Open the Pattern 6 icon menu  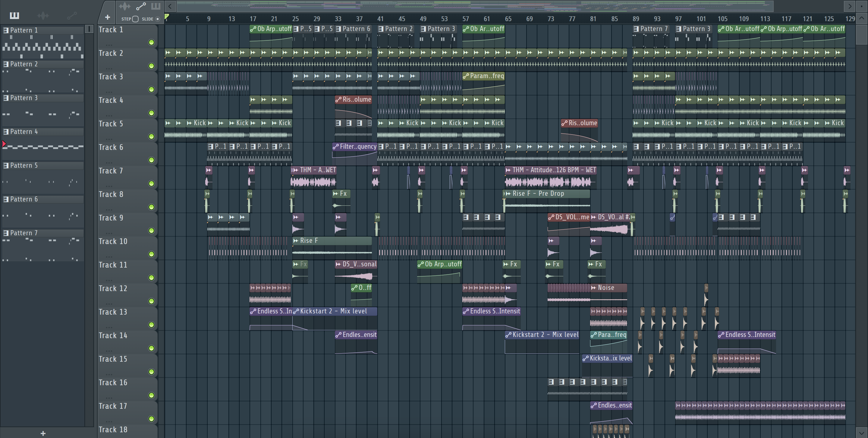(x=6, y=199)
